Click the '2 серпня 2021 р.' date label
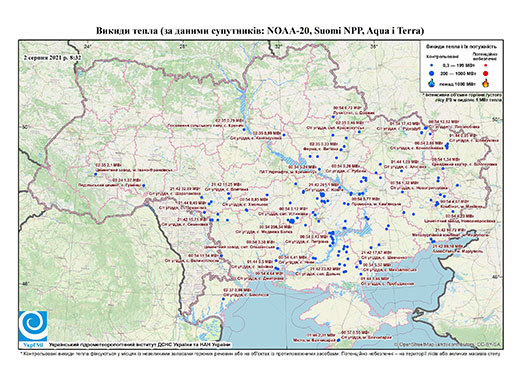520x368 pixels. pyautogui.click(x=46, y=57)
